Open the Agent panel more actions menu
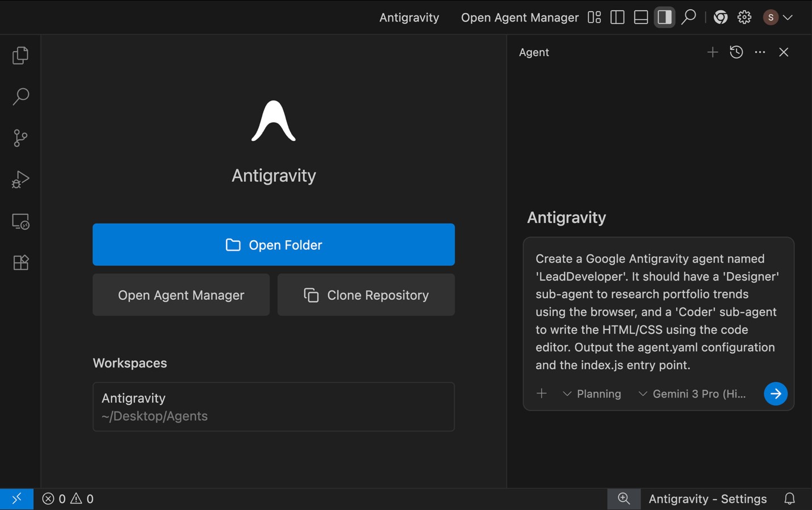Viewport: 812px width, 510px height. point(760,52)
